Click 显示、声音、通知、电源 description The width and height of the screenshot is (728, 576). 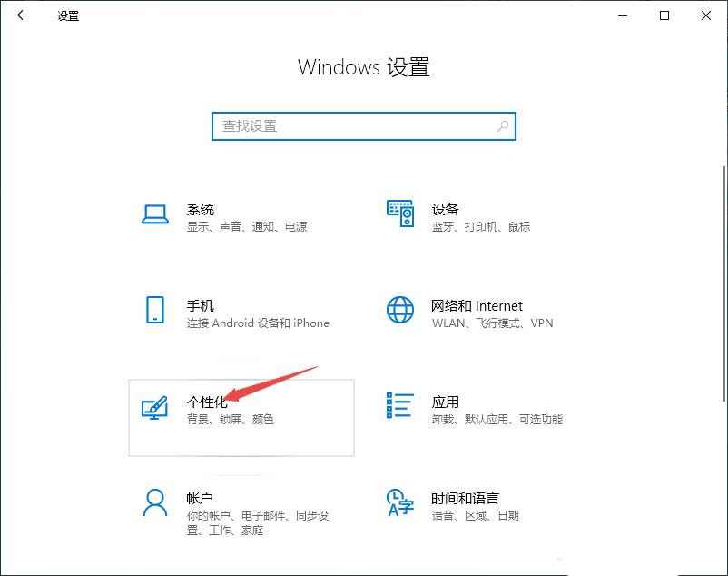pos(247,227)
